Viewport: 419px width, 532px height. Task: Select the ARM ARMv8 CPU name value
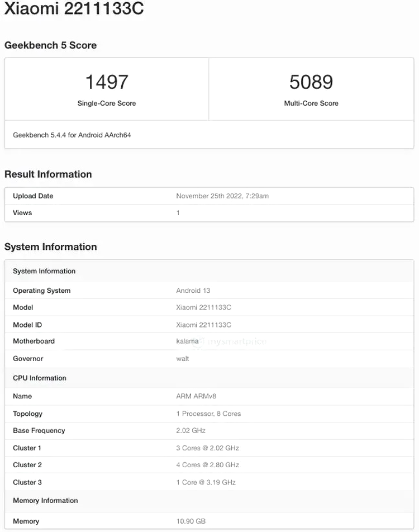click(196, 396)
